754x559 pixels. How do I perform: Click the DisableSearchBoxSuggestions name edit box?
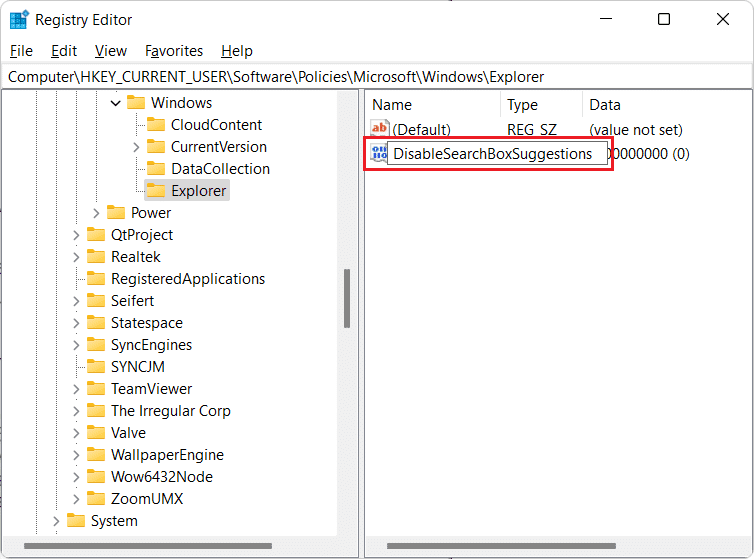(497, 154)
